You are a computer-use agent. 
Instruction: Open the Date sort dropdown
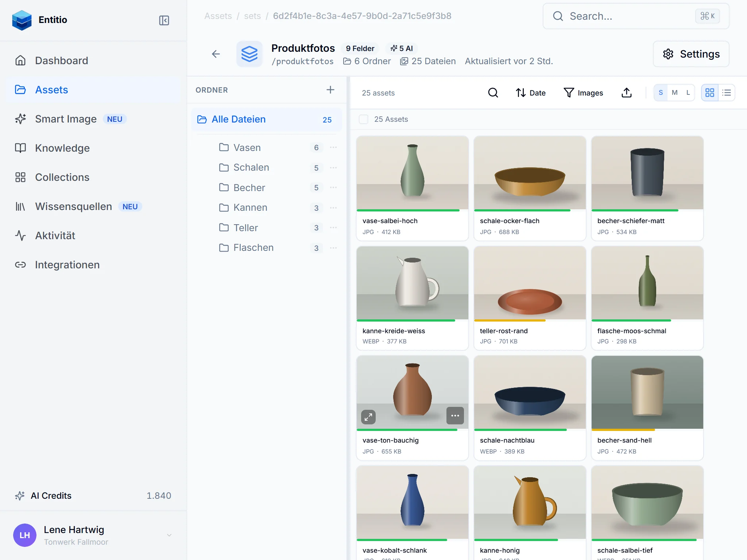click(531, 93)
